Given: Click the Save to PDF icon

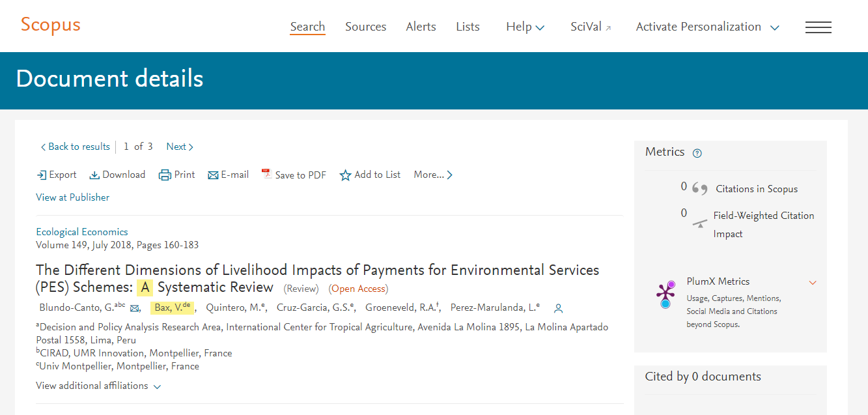Looking at the screenshot, I should coord(266,174).
